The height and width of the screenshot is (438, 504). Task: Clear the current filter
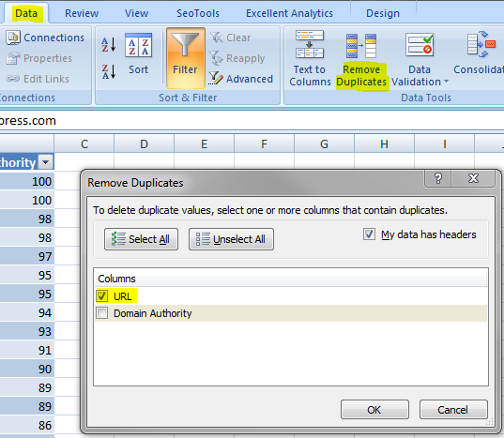coord(230,38)
